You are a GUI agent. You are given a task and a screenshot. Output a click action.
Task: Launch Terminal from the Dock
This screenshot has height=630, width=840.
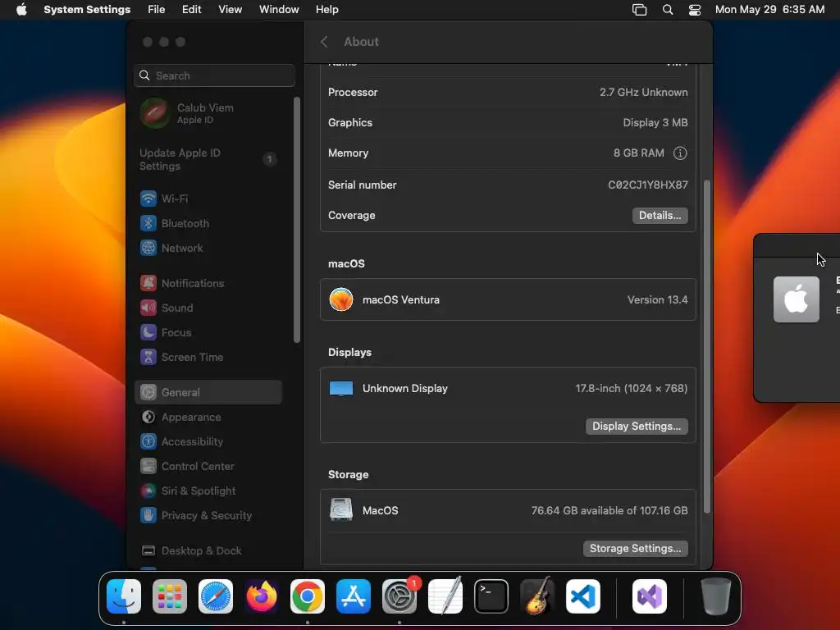click(491, 596)
